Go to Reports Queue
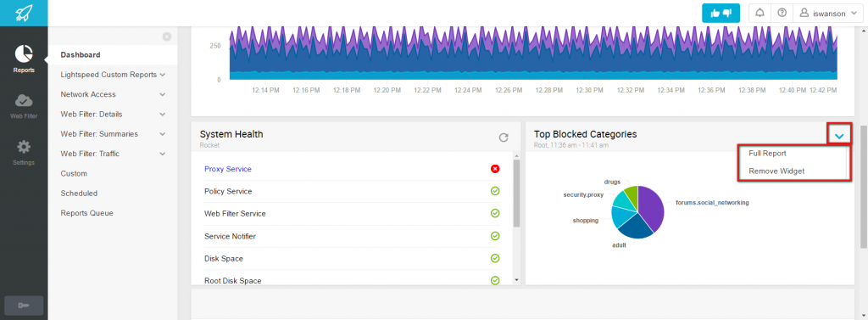Image resolution: width=868 pixels, height=320 pixels. point(87,213)
